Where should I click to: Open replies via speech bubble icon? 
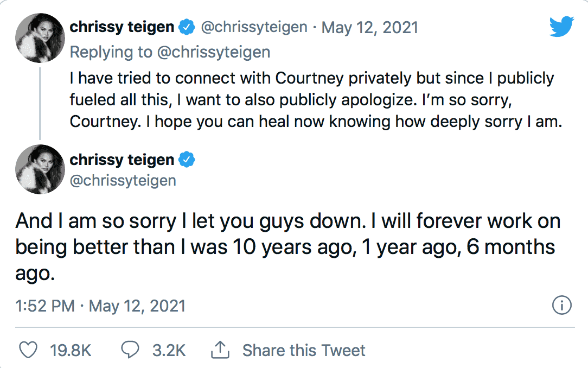(x=130, y=350)
